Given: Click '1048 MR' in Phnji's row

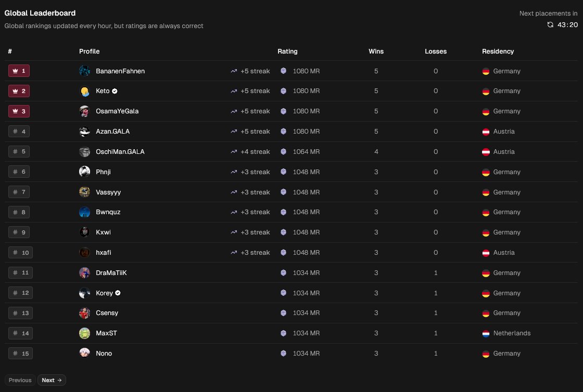Looking at the screenshot, I should 306,172.
